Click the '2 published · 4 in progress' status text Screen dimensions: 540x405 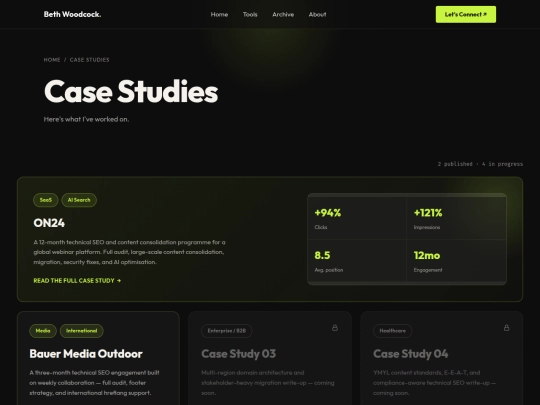tap(480, 164)
